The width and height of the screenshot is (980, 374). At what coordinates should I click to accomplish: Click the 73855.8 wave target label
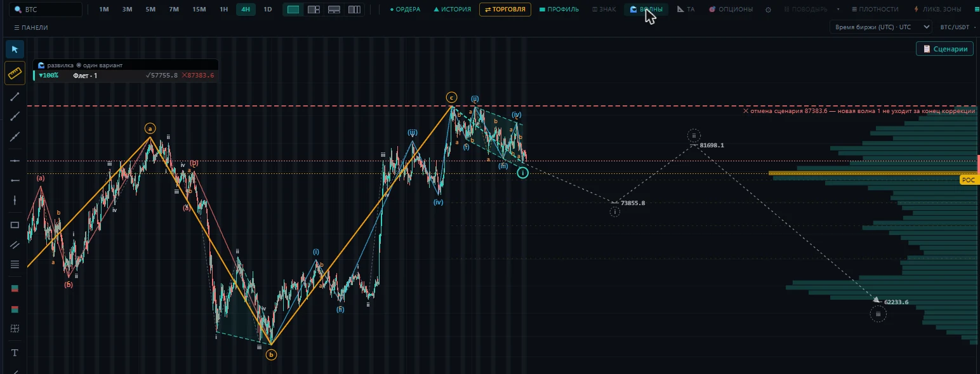coord(633,203)
